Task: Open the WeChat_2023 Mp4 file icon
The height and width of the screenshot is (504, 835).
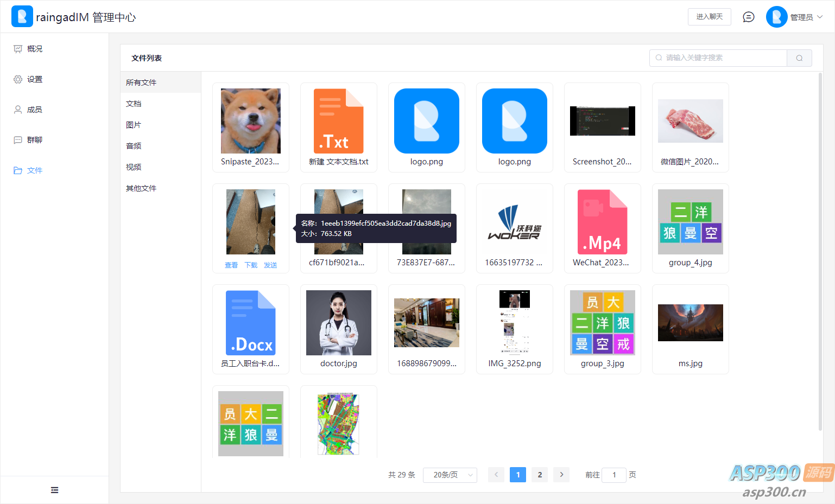Action: 603,222
